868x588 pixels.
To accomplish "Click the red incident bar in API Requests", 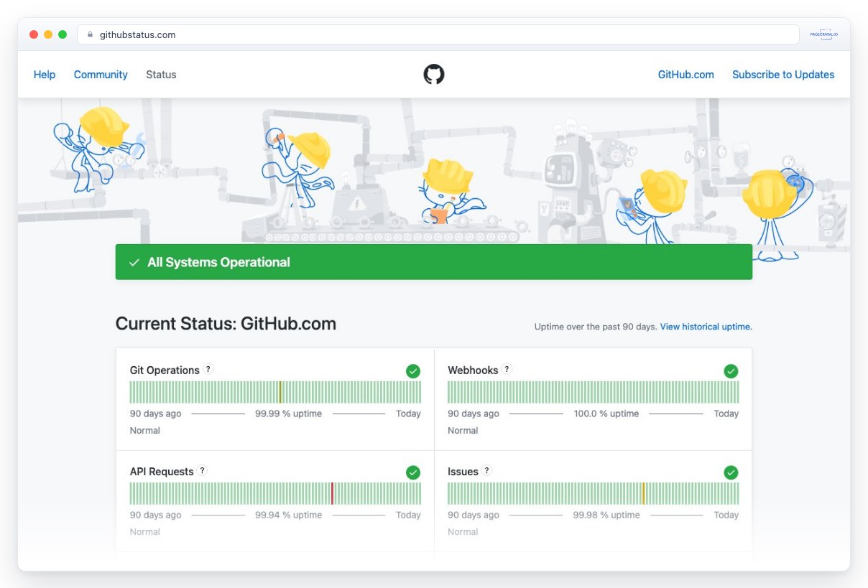I will click(332, 493).
